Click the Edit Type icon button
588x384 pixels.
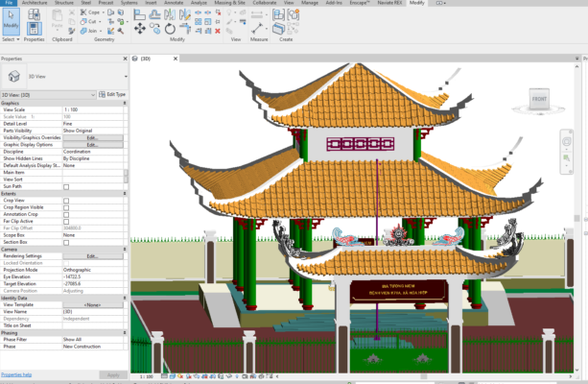click(x=112, y=95)
